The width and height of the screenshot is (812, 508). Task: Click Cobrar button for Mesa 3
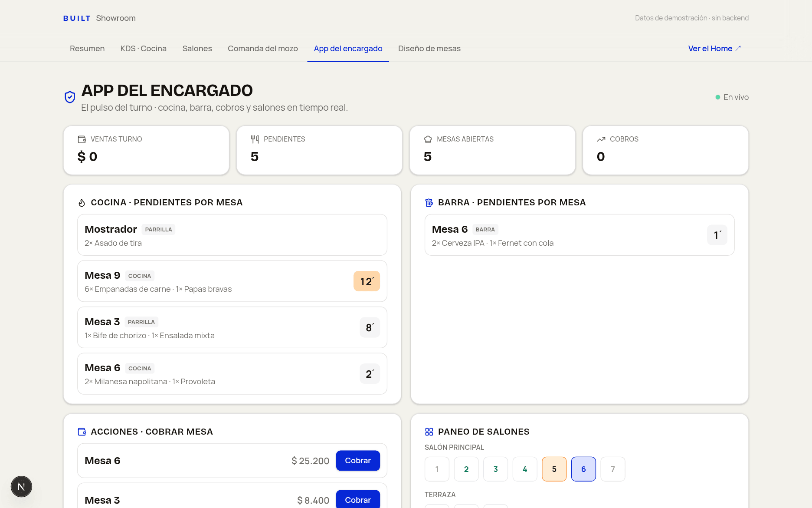[358, 500]
